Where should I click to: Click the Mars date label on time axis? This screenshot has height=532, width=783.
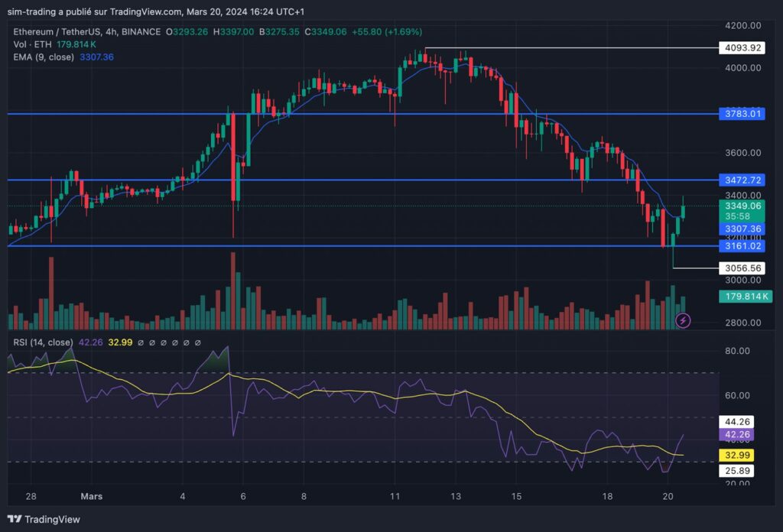pos(92,496)
